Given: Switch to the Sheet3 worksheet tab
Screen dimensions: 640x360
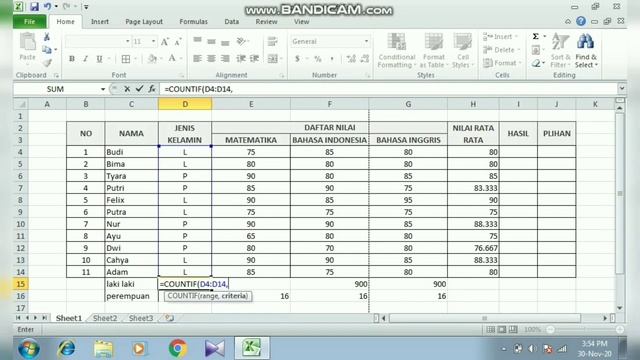Looking at the screenshot, I should [x=141, y=318].
